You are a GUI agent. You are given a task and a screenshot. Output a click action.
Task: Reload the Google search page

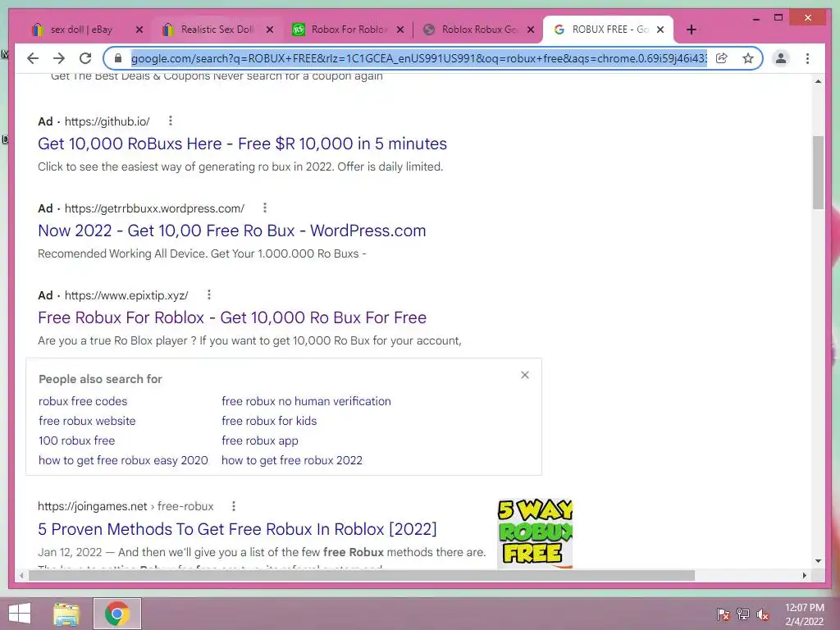[85, 58]
